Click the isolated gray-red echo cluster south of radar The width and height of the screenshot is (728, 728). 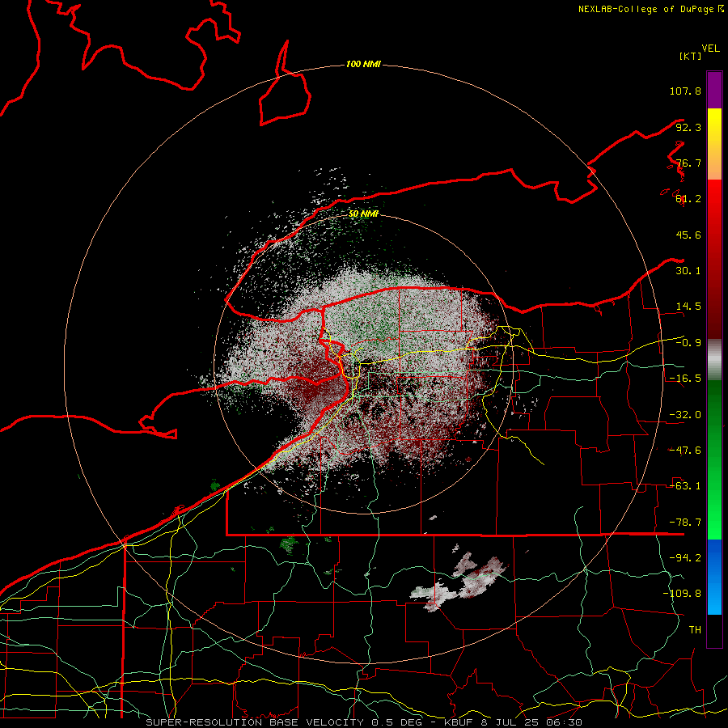coord(459,582)
